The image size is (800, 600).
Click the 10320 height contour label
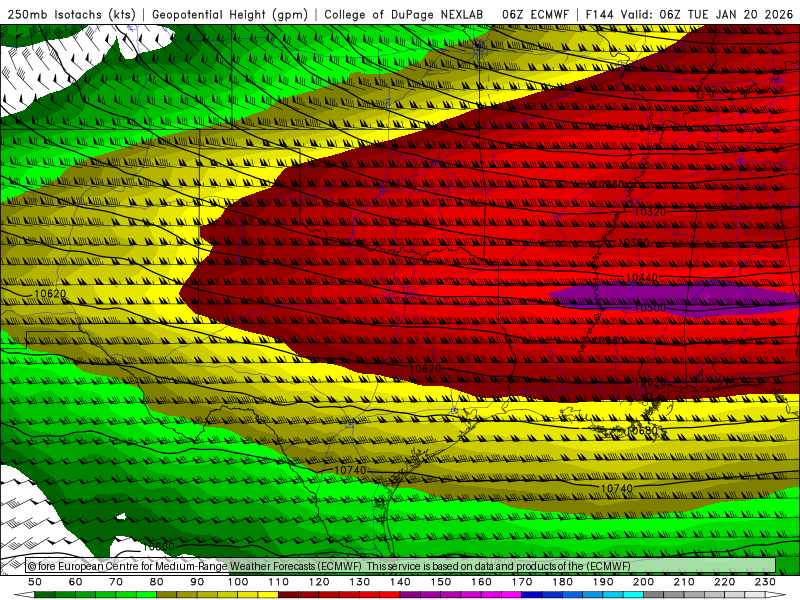650,212
